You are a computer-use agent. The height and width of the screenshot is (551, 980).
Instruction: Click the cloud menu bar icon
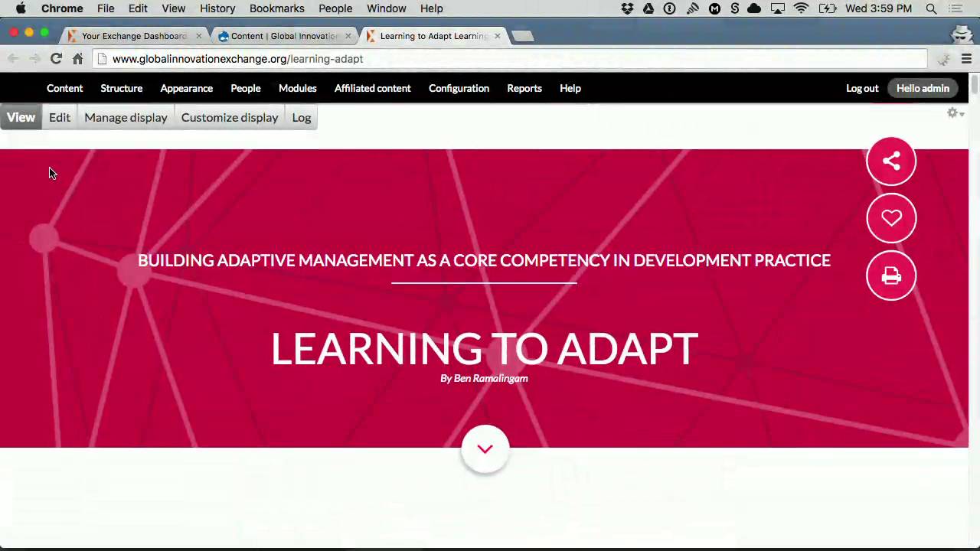pyautogui.click(x=754, y=8)
